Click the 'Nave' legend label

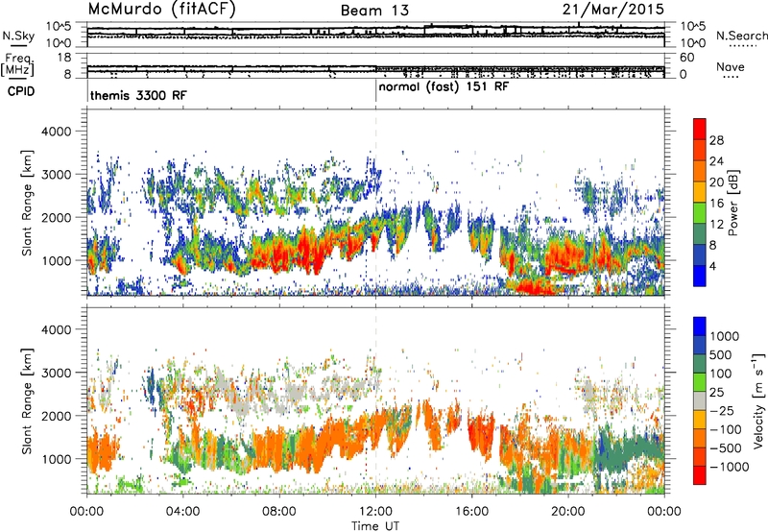pyautogui.click(x=731, y=67)
